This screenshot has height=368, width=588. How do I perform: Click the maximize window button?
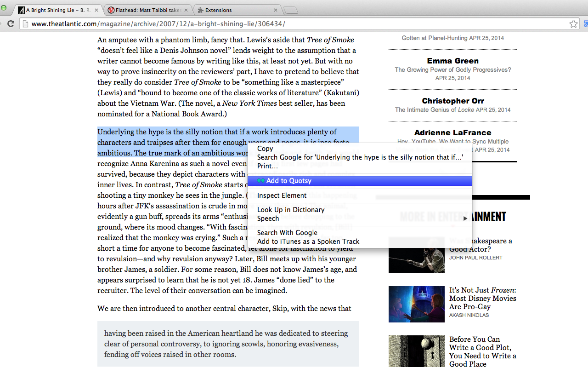tap(4, 8)
